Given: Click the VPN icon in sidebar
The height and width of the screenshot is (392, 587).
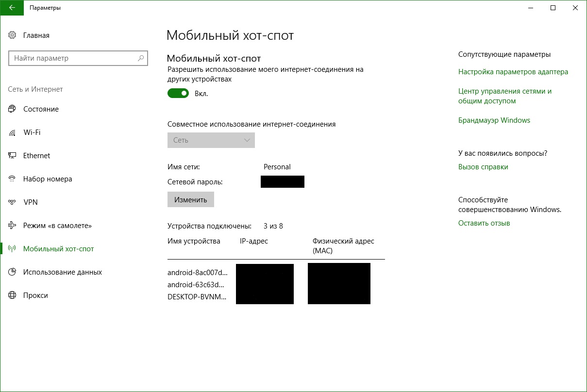Looking at the screenshot, I should (x=13, y=202).
